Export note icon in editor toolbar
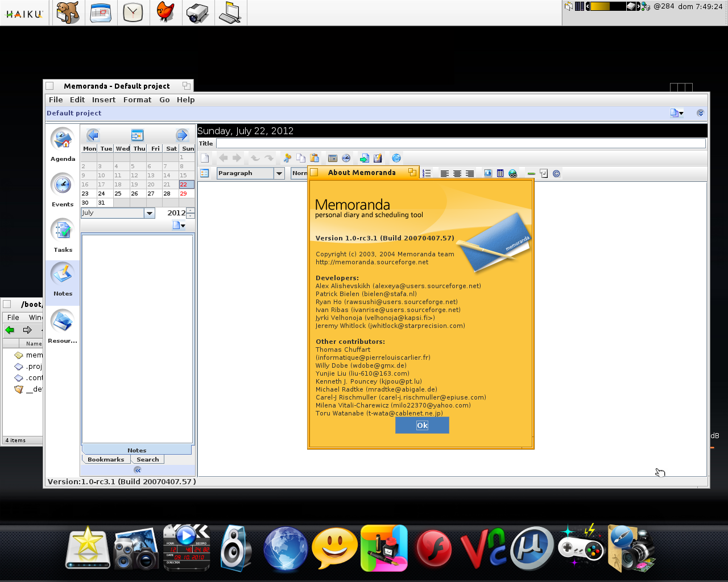This screenshot has width=728, height=582. (x=378, y=158)
